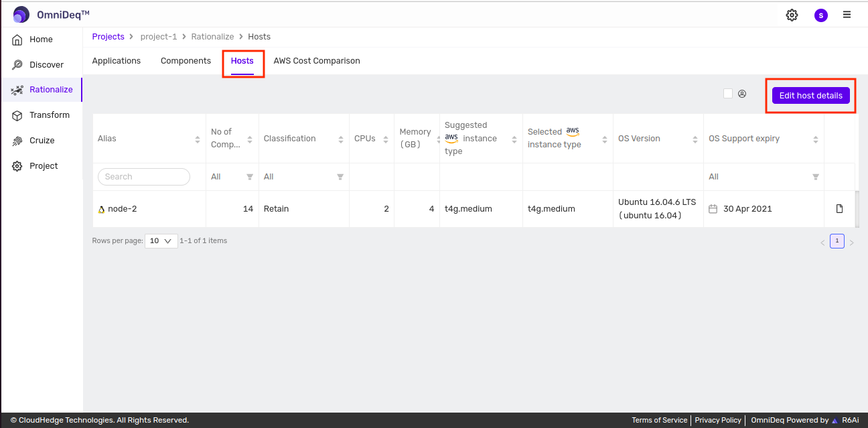Click calendar icon beside 30 Apr 2021
868x428 pixels.
tap(713, 209)
